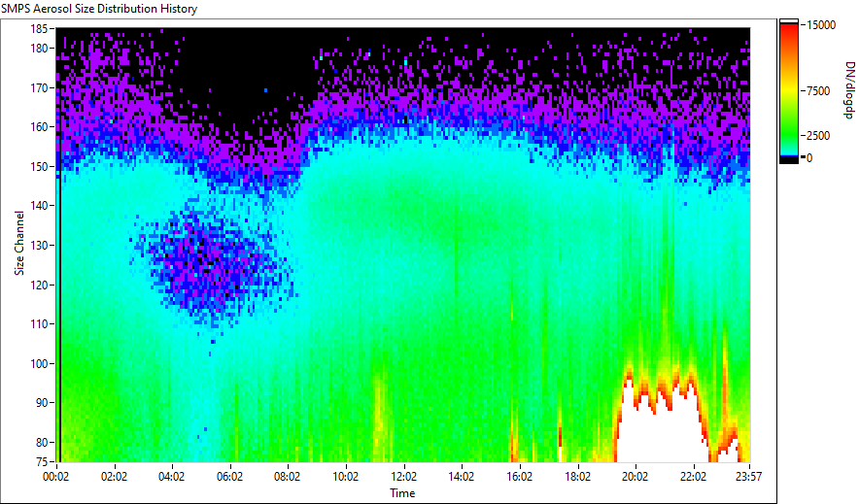
Task: Click the Size Channel axis label
Action: click(x=19, y=243)
